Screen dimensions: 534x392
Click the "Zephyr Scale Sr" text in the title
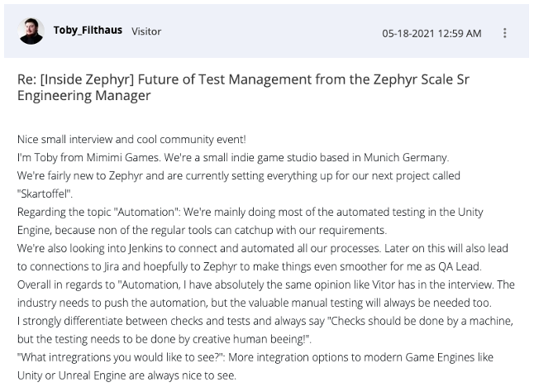click(422, 79)
